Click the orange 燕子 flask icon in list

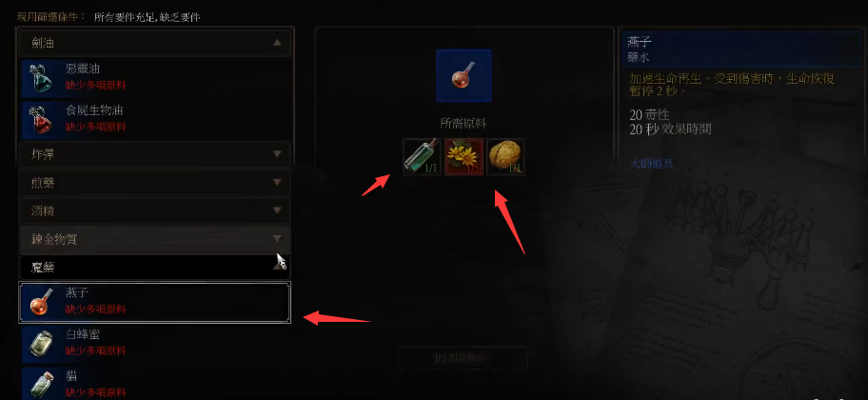coord(40,302)
